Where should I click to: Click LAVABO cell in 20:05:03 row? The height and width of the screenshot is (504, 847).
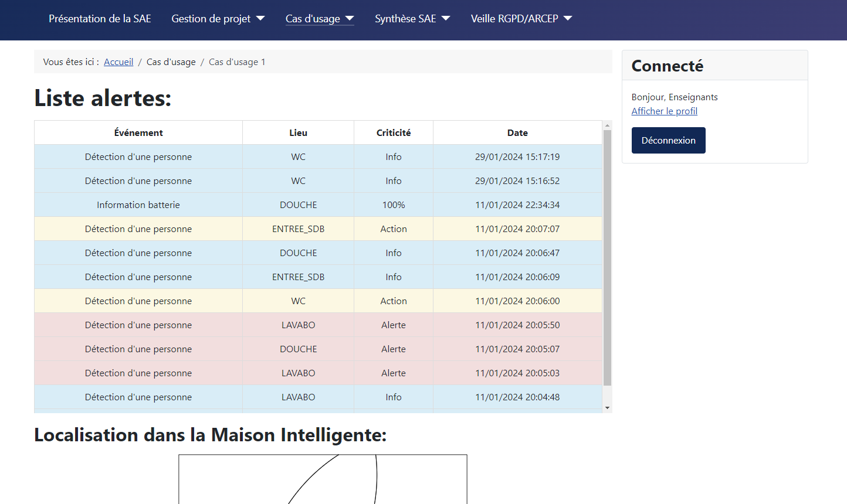[x=298, y=373]
